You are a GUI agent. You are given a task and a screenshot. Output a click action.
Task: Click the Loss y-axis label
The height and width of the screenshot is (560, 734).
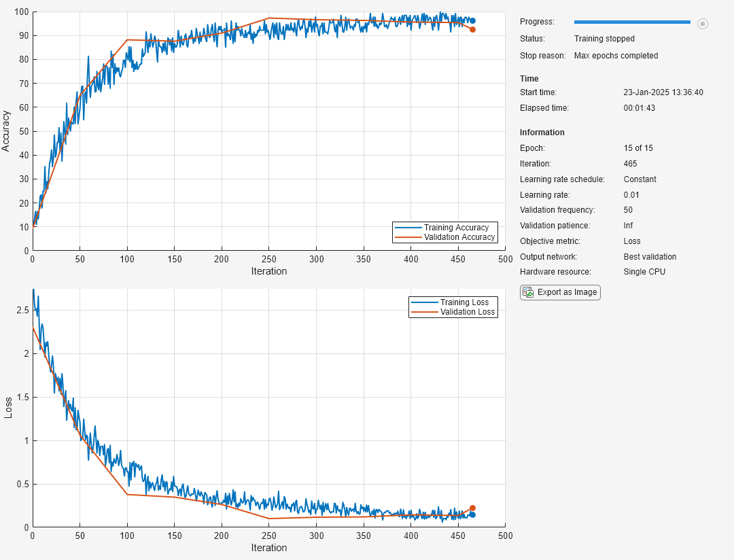(8, 408)
